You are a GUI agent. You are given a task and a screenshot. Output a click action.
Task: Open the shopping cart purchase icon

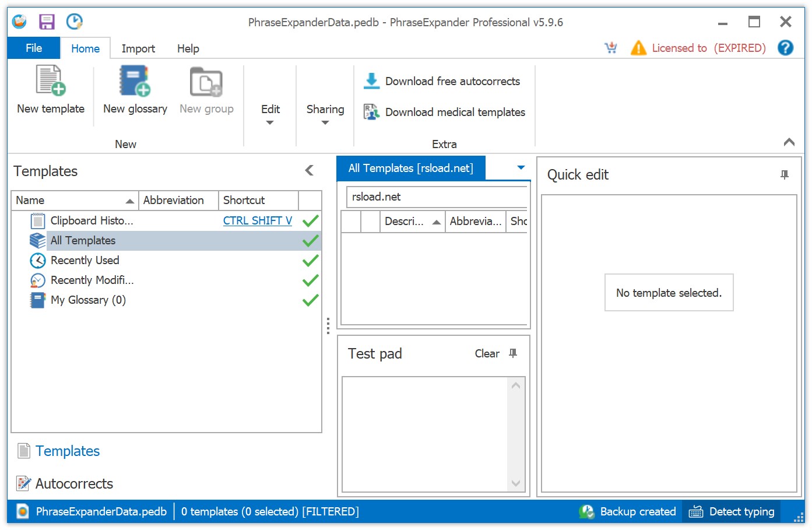click(611, 48)
